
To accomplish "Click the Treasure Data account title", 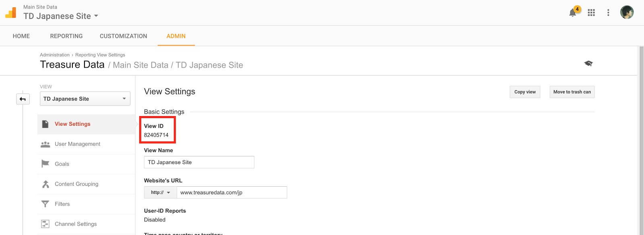I will [72, 65].
